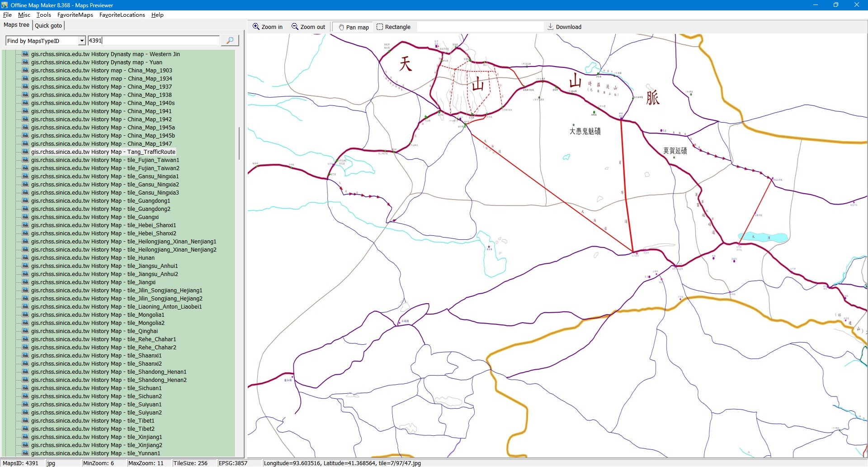Select History Dynasty map - Yuan

(96, 62)
